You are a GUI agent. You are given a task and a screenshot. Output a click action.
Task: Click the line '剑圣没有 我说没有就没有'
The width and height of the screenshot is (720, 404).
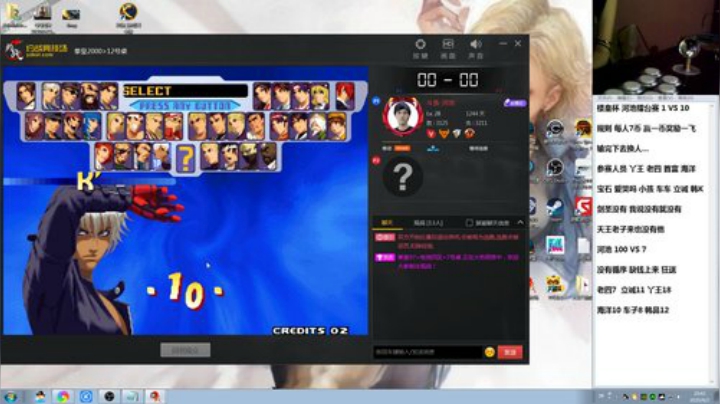[x=639, y=209]
